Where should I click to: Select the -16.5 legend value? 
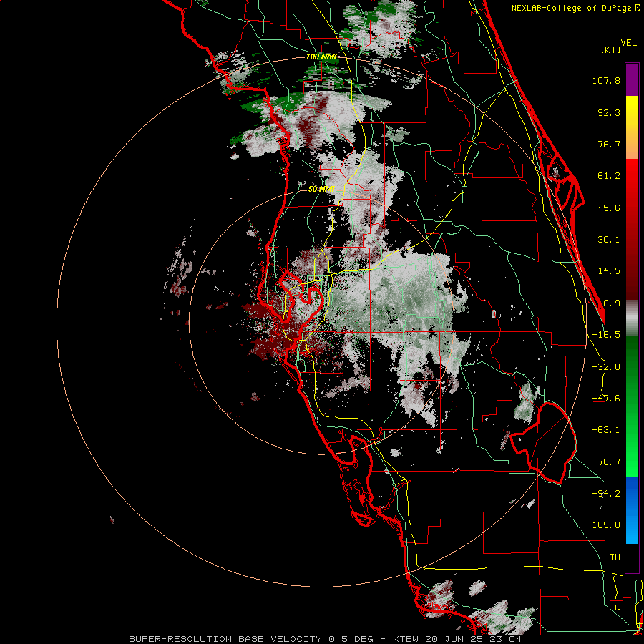[606, 335]
